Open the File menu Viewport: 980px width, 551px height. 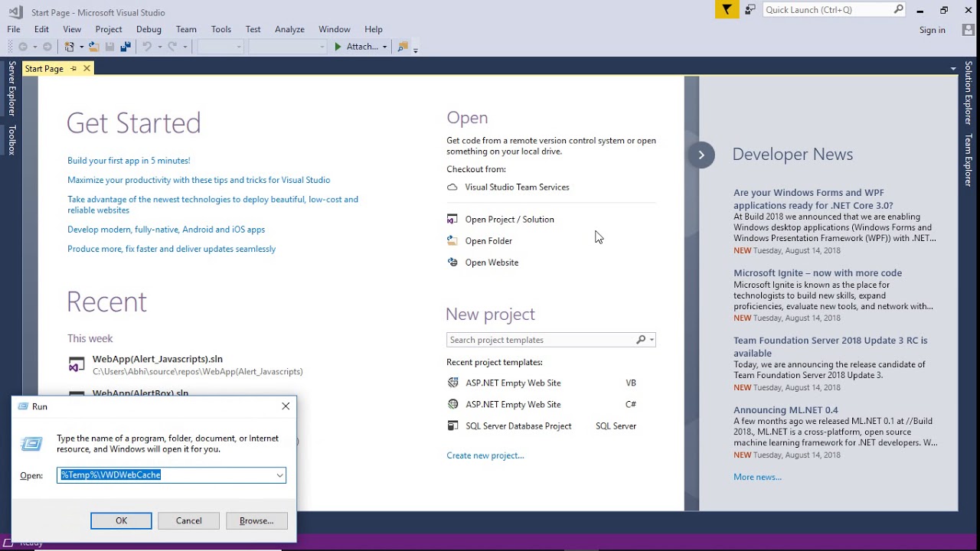pyautogui.click(x=14, y=29)
